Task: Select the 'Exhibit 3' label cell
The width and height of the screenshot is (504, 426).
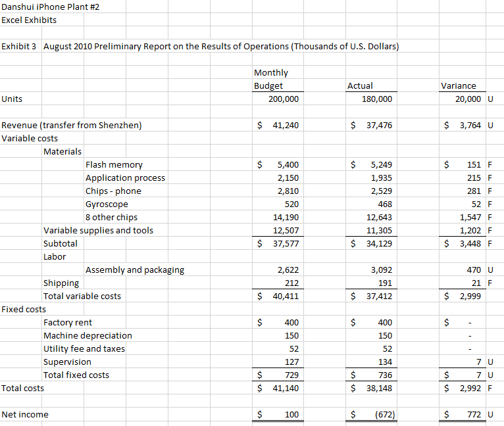Action: (18, 46)
